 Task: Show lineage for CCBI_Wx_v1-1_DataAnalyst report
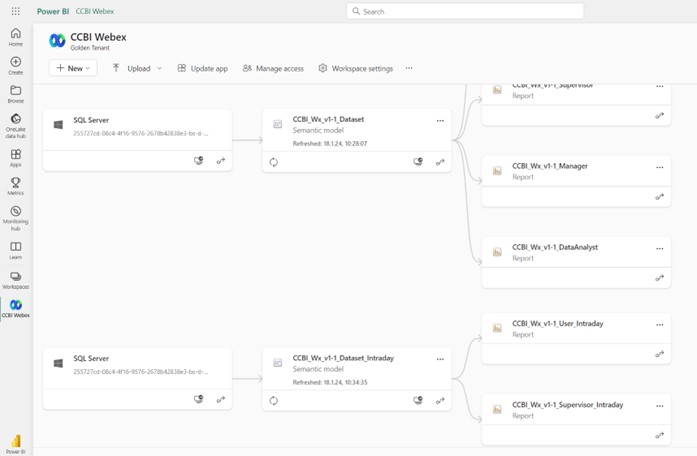pos(660,278)
